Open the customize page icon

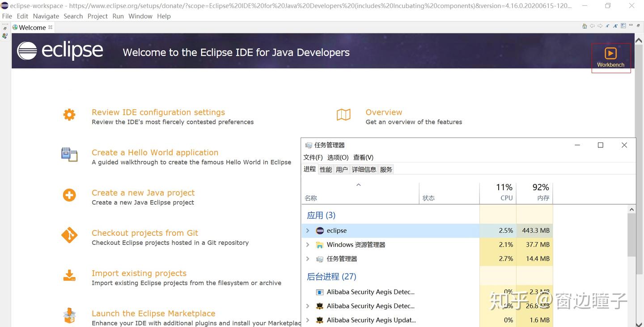(623, 26)
